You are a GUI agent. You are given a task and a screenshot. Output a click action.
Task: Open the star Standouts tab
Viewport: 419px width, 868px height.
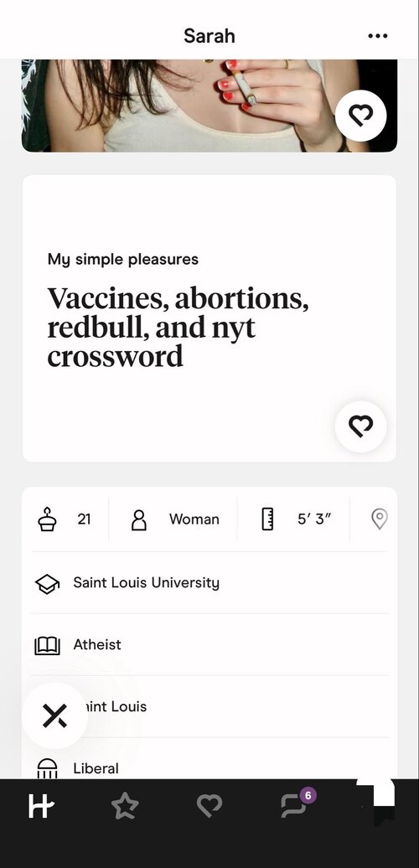point(125,805)
